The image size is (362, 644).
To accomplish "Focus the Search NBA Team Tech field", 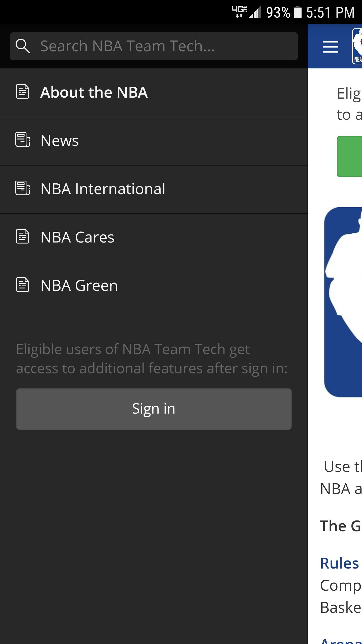I will 154,46.
